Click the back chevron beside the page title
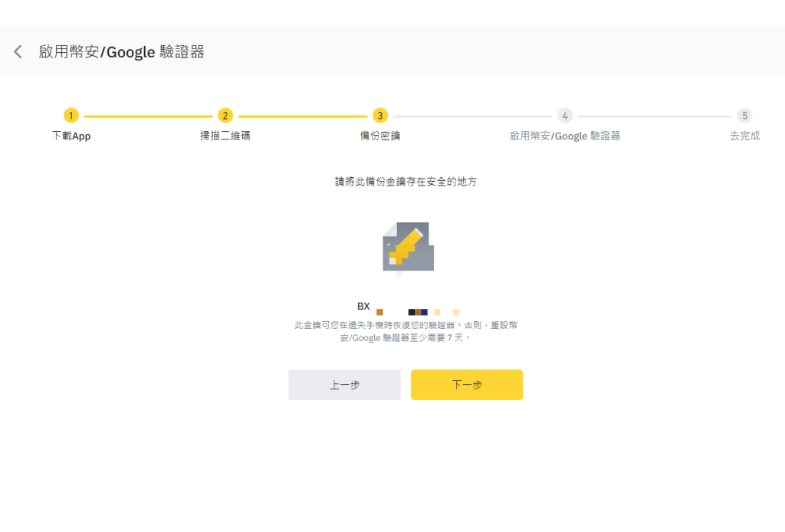 [x=17, y=51]
